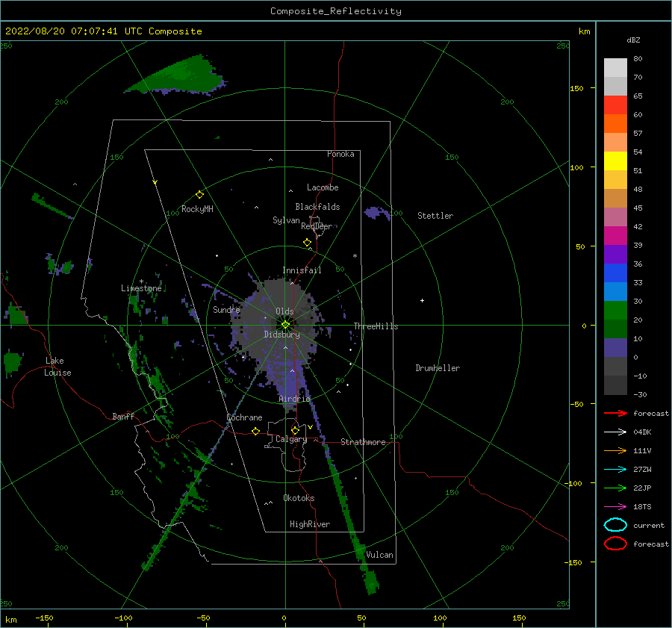Click the 04DK legend label
The width and height of the screenshot is (672, 628).
(x=642, y=432)
